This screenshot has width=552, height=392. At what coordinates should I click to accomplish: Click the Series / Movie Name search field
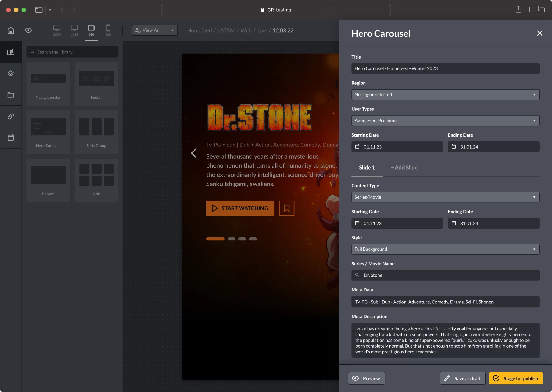[445, 275]
